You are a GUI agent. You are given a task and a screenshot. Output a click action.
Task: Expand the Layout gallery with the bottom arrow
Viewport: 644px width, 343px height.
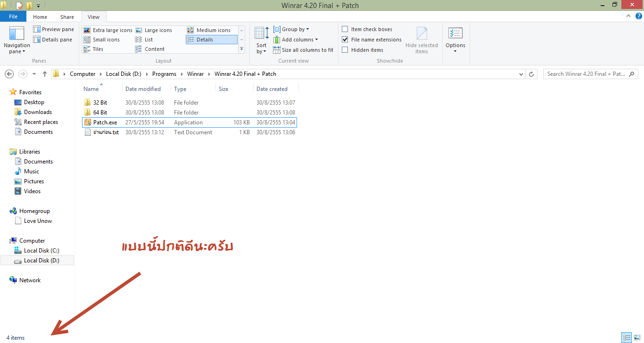click(242, 49)
